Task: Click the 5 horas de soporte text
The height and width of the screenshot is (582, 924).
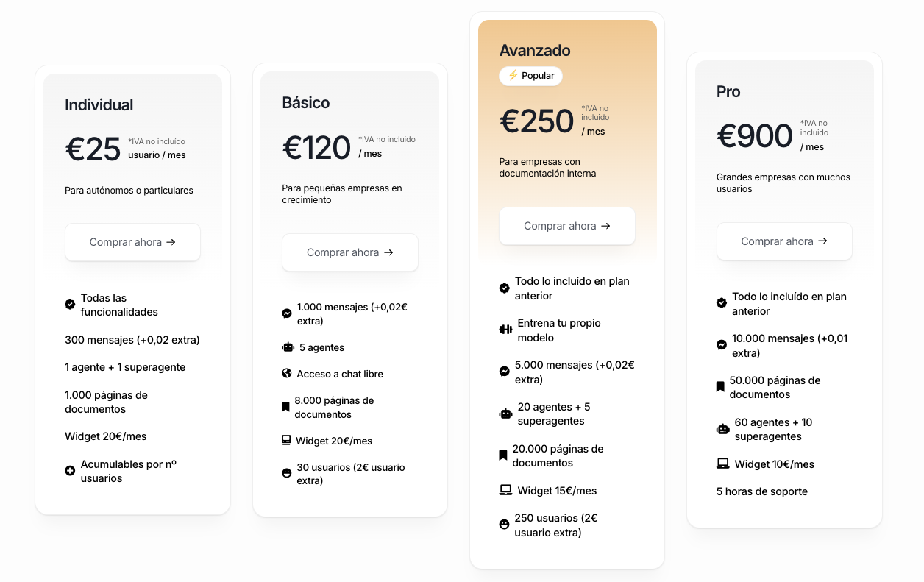Action: coord(761,491)
